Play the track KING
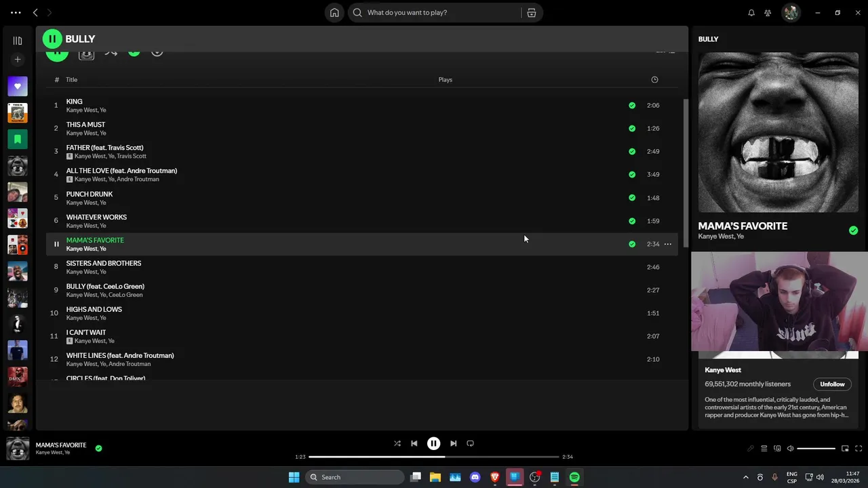 click(361, 105)
